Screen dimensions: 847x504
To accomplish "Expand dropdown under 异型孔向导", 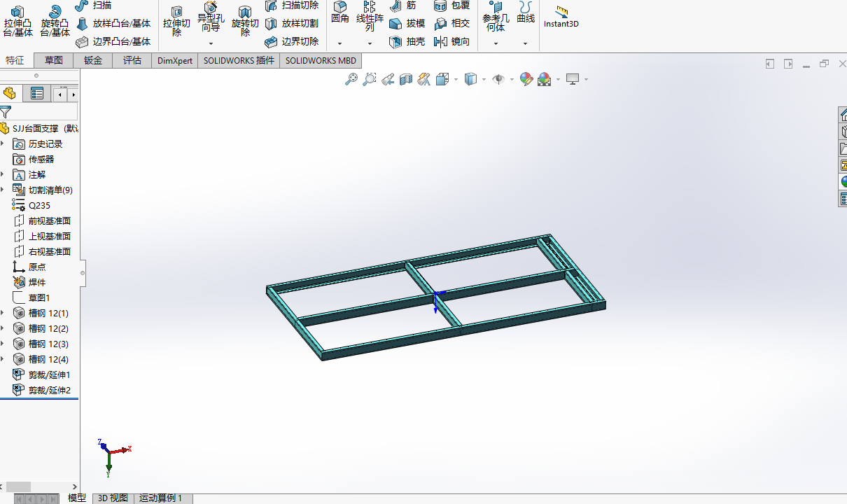I will pos(211,43).
